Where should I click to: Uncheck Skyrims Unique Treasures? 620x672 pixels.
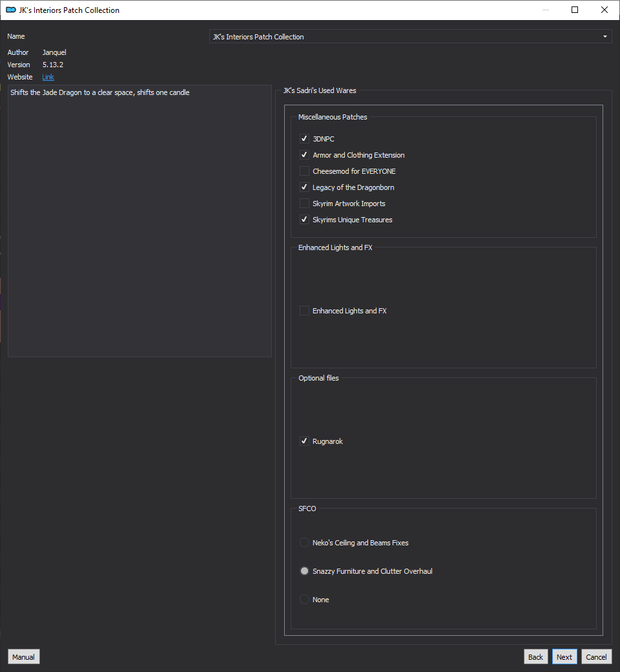(x=304, y=220)
